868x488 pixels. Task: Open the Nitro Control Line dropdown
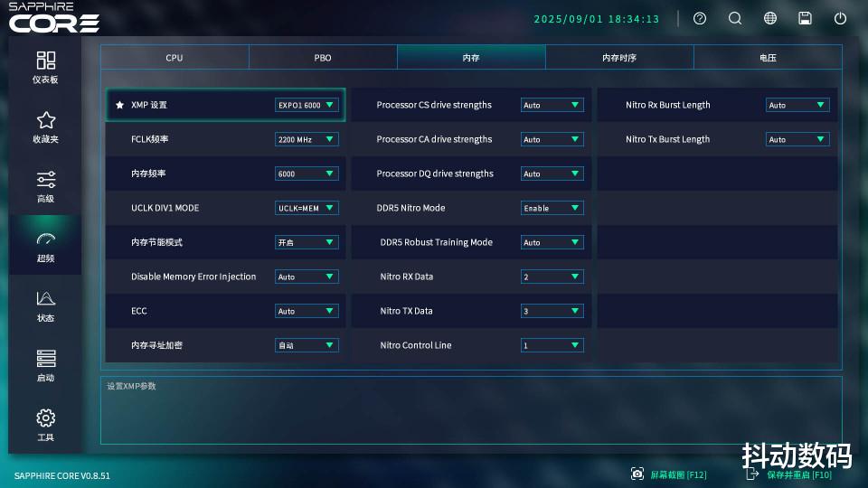[x=552, y=345]
